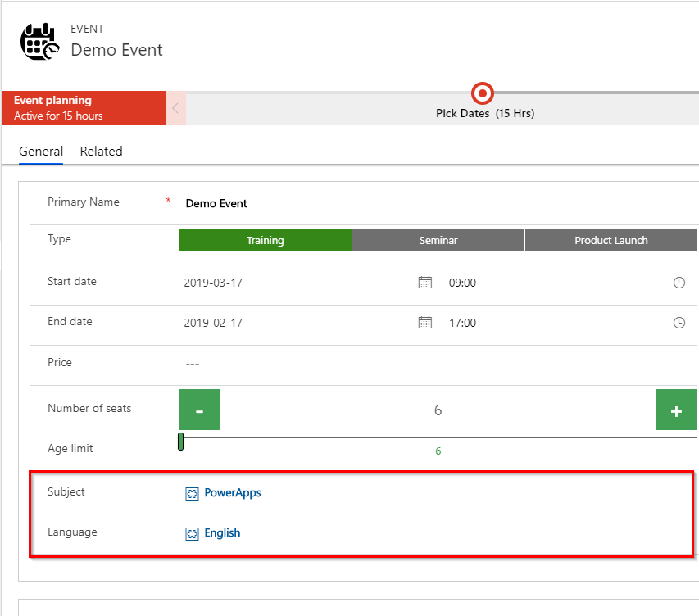Select Product Launch as the event type
699x616 pixels.
[x=610, y=240]
